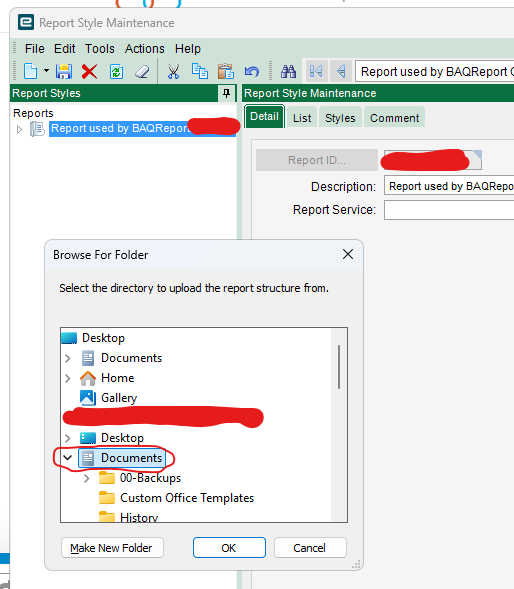Clear the form using the eraser icon
This screenshot has height=589, width=514.
142,71
